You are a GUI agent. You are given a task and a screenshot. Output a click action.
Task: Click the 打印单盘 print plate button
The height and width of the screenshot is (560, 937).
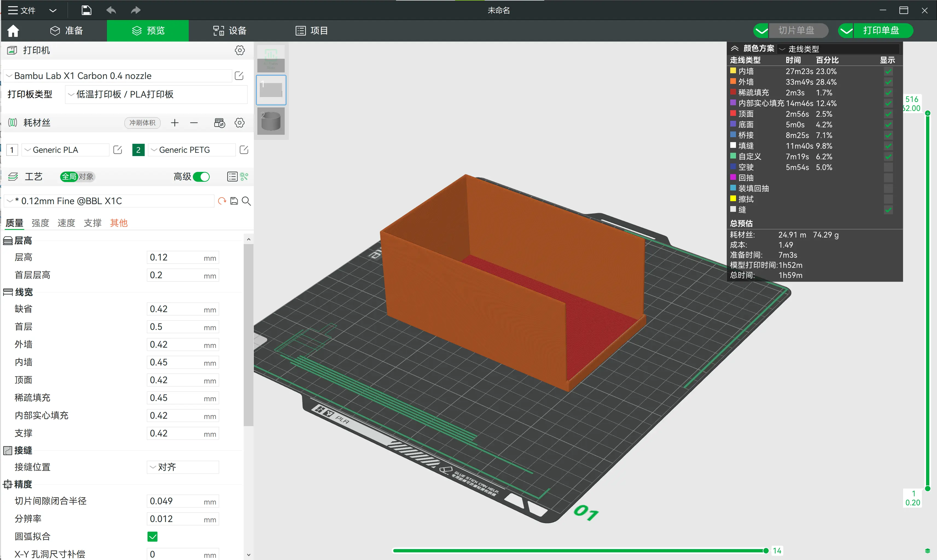(x=875, y=31)
